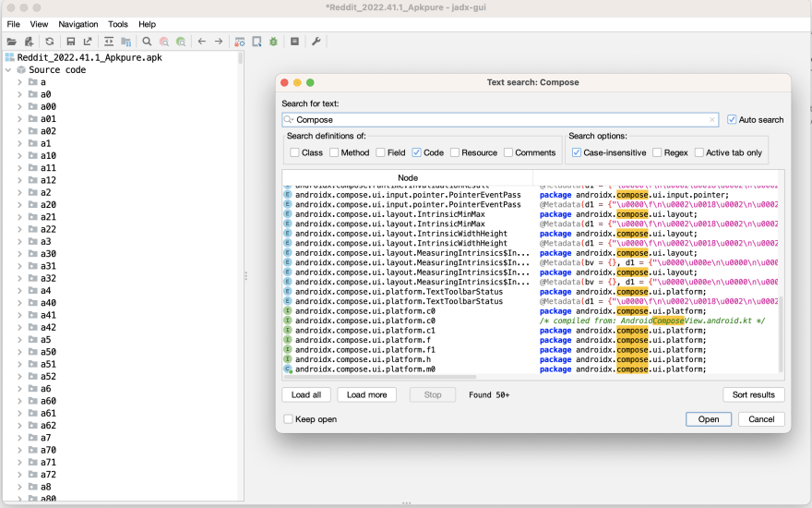Click the Load all button

point(306,395)
